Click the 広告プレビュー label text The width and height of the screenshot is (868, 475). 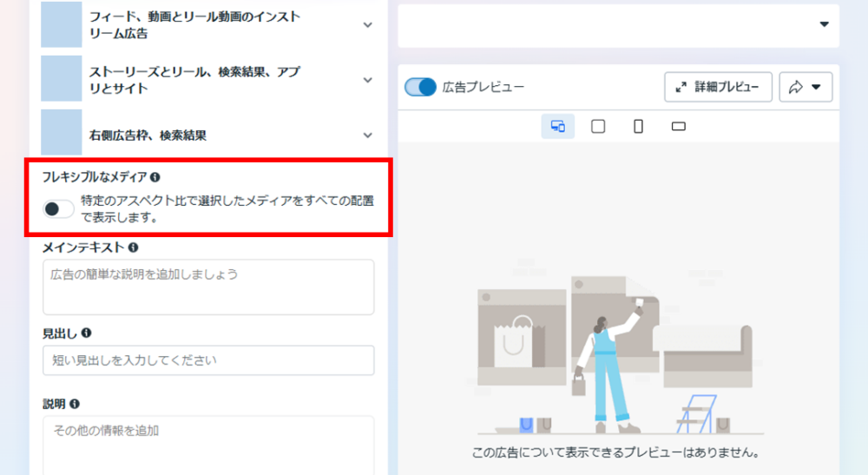coord(483,87)
